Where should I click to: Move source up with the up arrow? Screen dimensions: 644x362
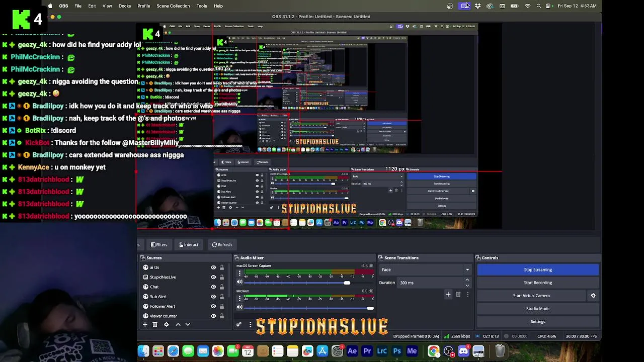[x=178, y=325]
